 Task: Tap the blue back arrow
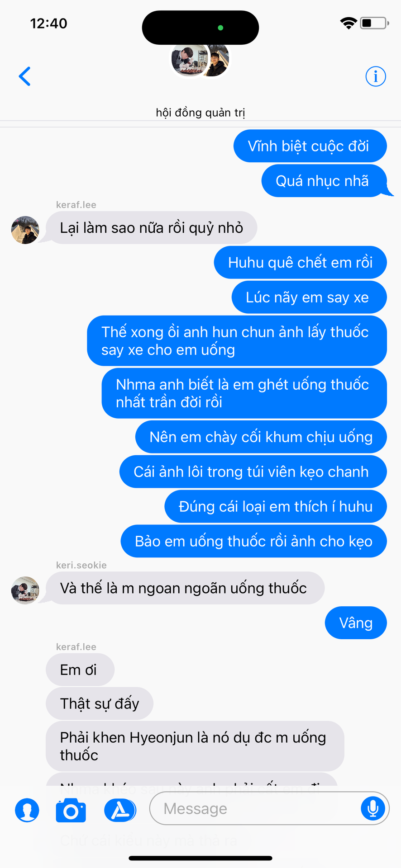[25, 76]
